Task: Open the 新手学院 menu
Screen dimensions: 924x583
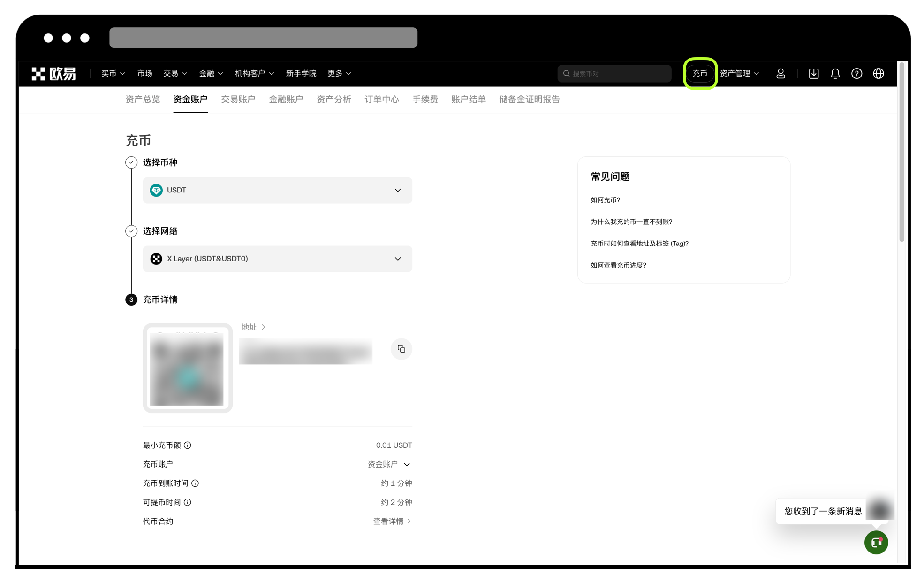Action: click(301, 73)
